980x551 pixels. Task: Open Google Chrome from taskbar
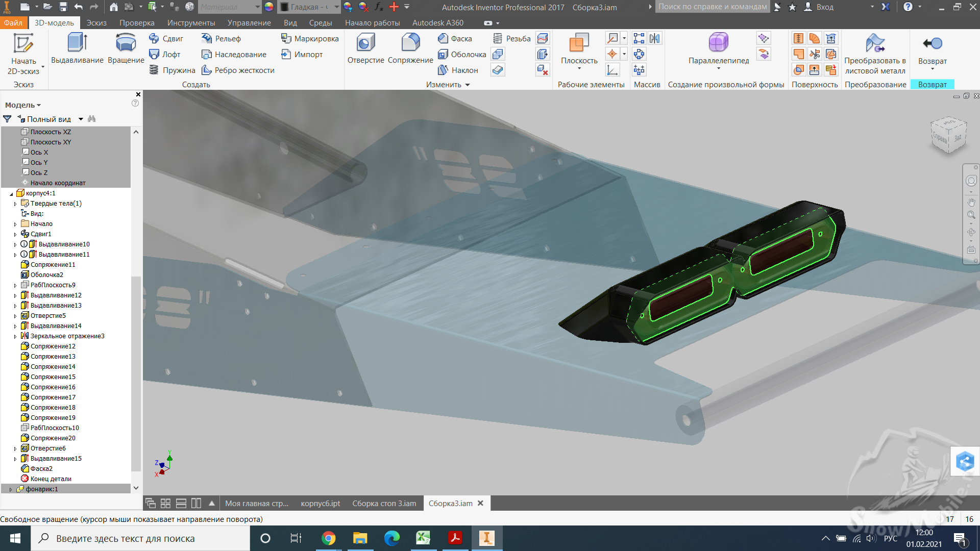pyautogui.click(x=329, y=538)
